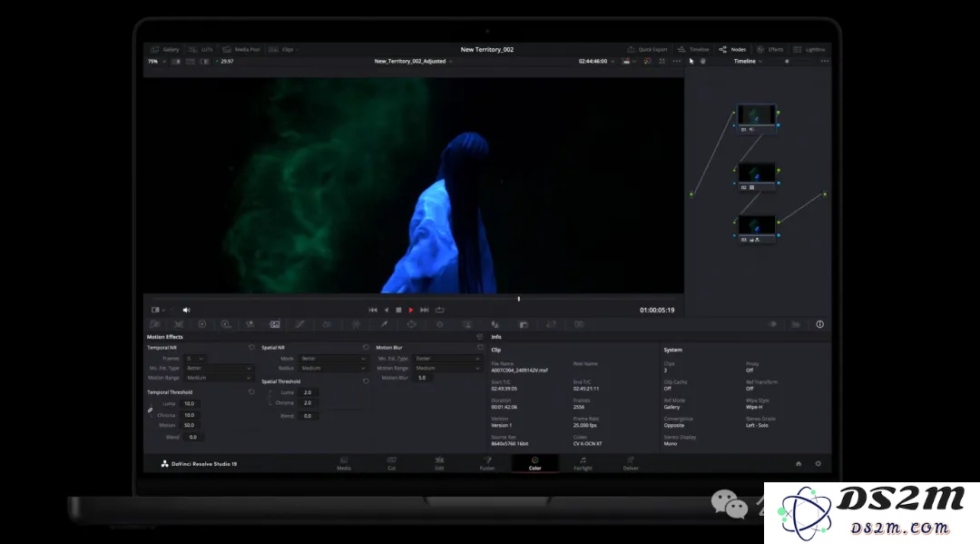Open Project Manager home icon
980x544 pixels.
[x=799, y=464]
